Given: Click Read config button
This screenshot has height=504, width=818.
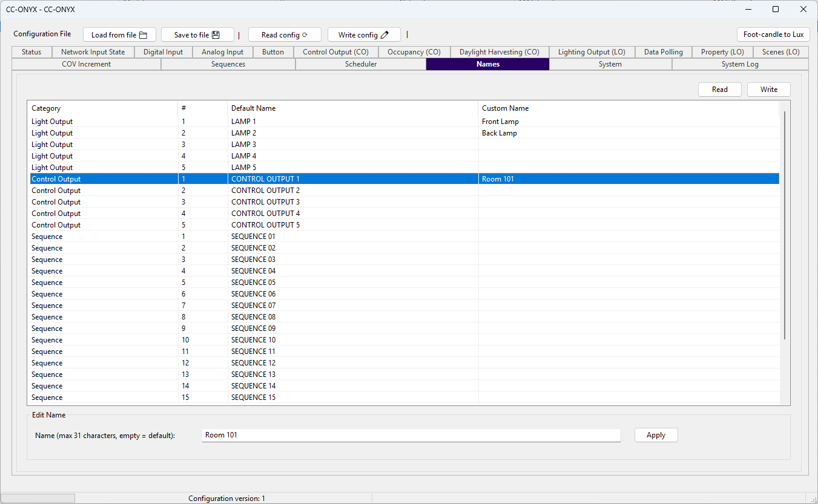Looking at the screenshot, I should click(285, 35).
